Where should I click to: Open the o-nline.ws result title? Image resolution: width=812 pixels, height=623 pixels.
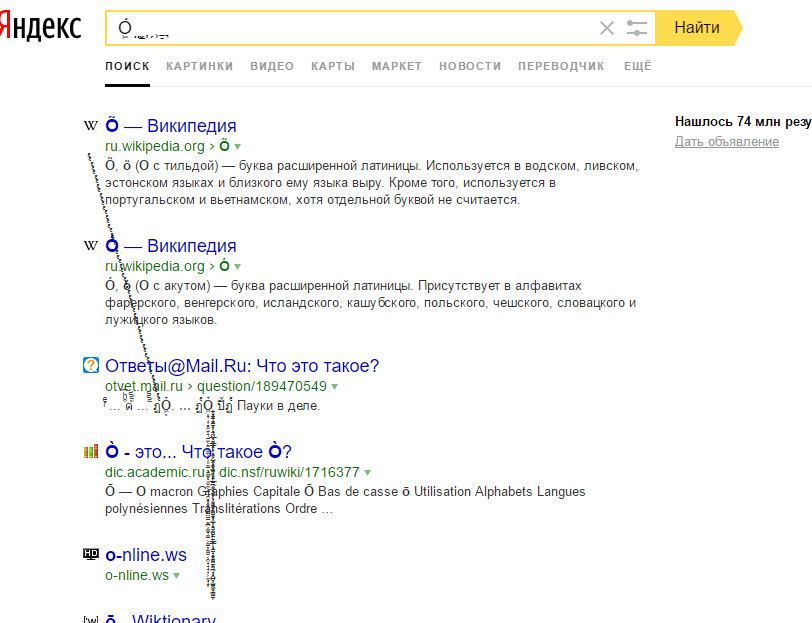tap(146, 555)
